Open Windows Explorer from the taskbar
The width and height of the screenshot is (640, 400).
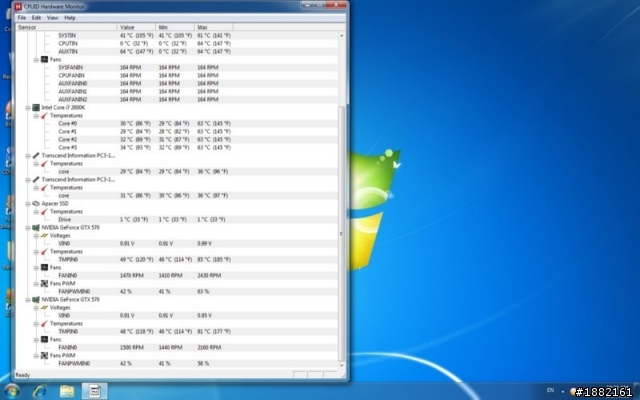(67, 391)
